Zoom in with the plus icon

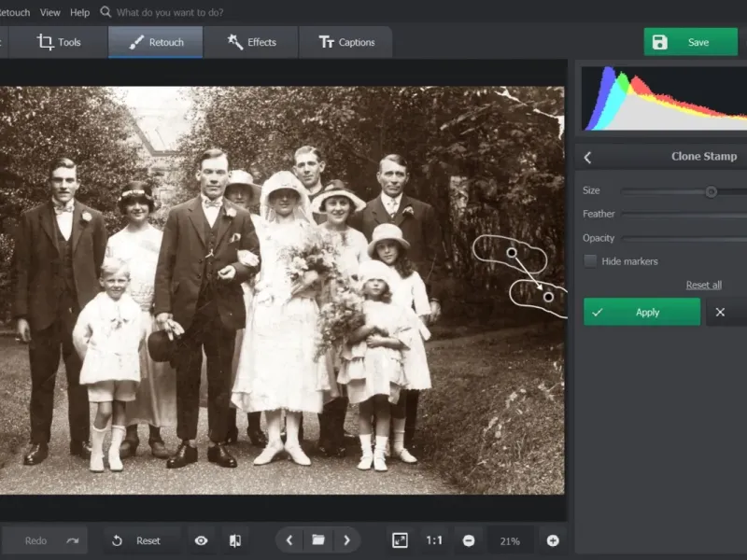coord(553,540)
